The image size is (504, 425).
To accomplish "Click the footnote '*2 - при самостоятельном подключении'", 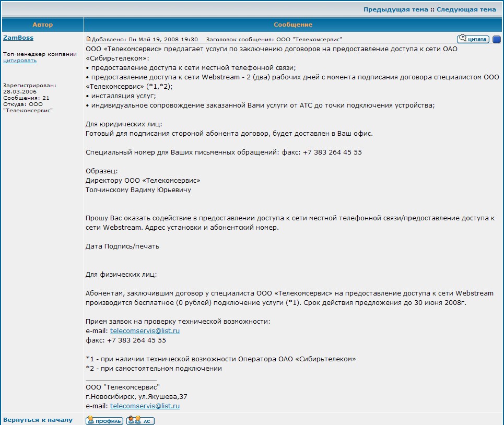I will (154, 368).
